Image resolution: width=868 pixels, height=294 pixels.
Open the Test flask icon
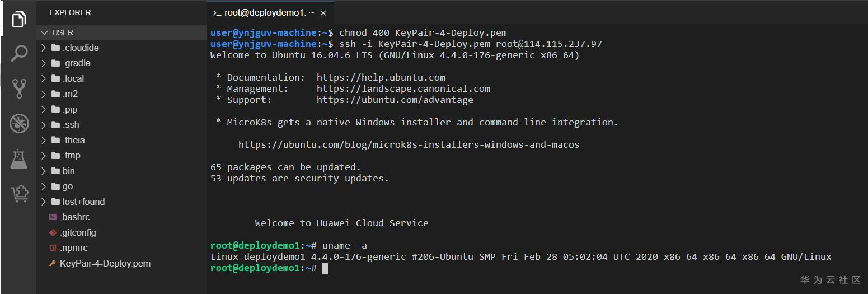click(19, 159)
